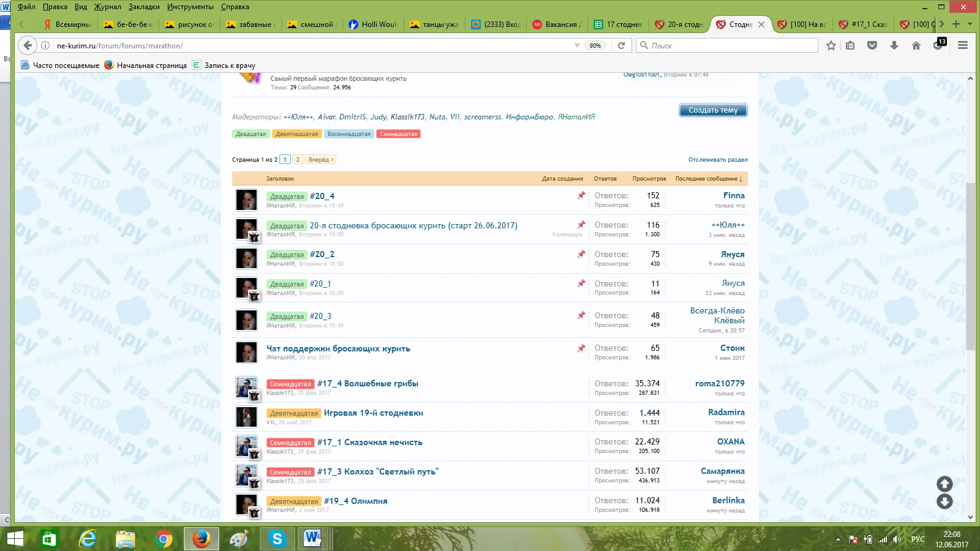Open the Закладки menu
980x551 pixels.
[144, 7]
